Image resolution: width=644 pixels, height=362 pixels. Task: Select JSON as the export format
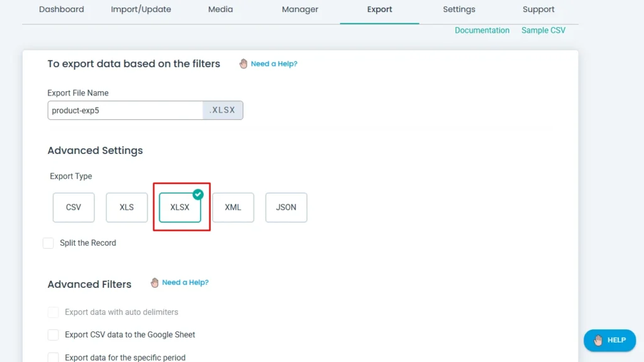[x=286, y=207]
